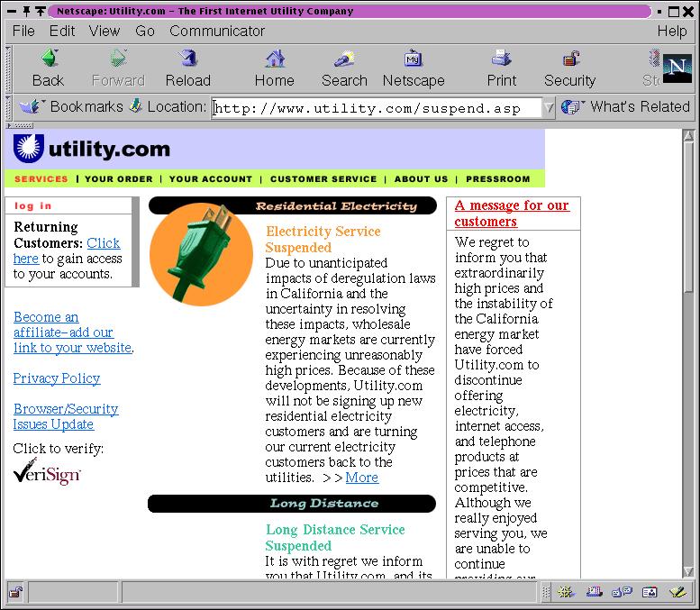
Task: Open the Browser/Security Issues Update link
Action: point(66,416)
